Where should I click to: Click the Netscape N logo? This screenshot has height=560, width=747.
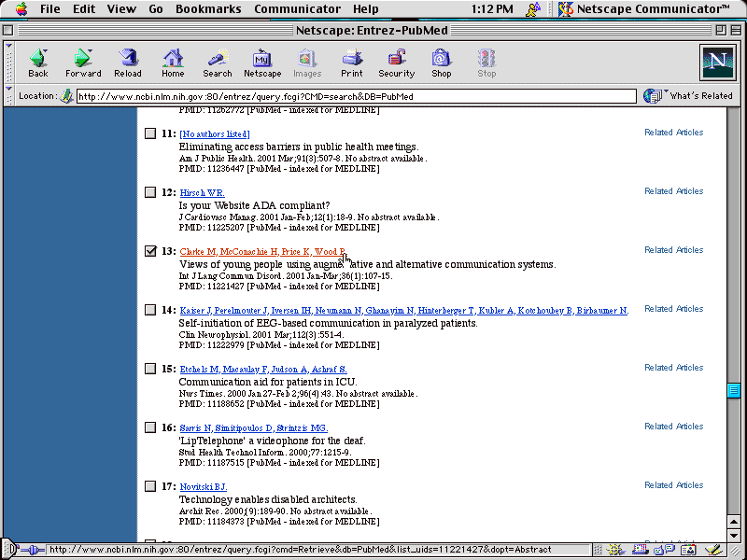pos(717,62)
